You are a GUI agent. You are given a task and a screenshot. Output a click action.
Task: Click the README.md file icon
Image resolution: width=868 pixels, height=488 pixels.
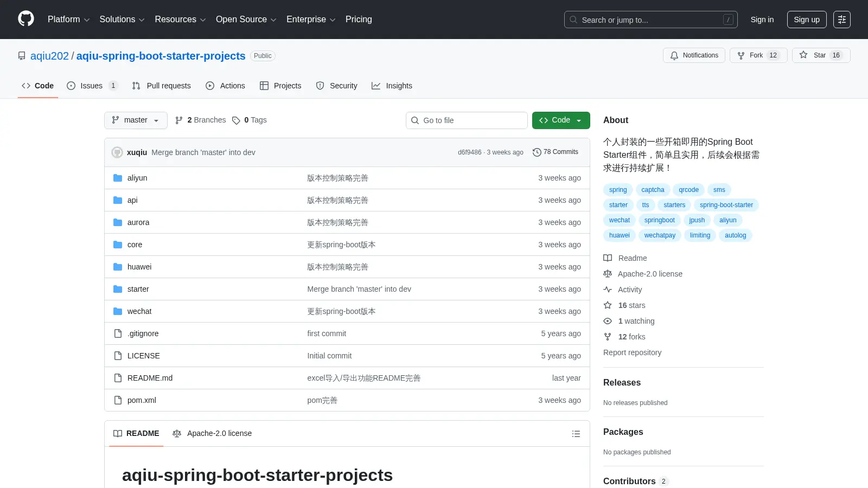(118, 378)
